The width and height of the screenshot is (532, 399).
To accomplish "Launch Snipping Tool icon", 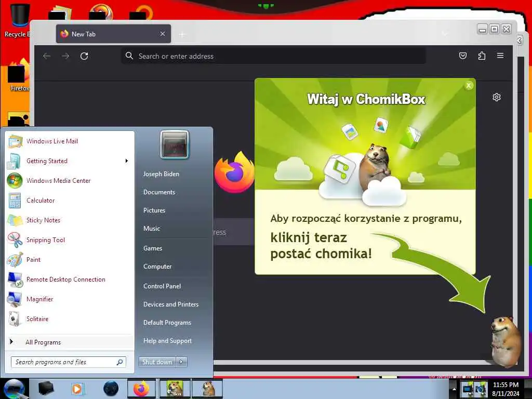I will (x=15, y=240).
